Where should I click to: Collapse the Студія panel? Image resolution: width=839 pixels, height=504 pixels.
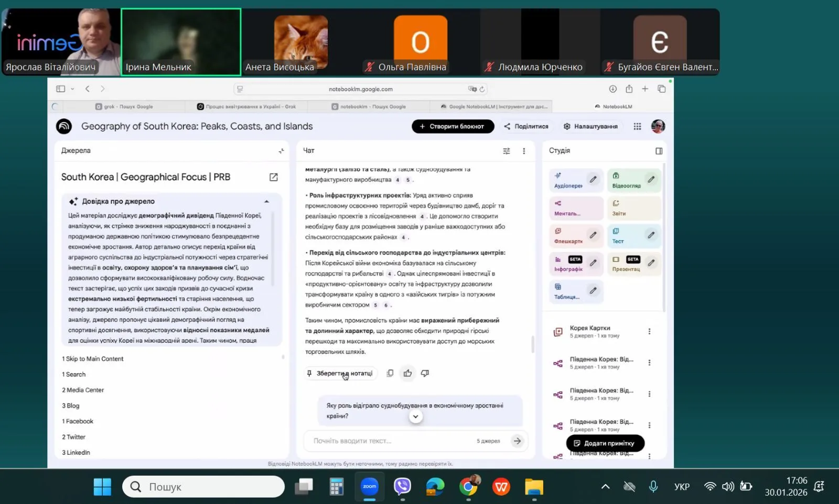[x=659, y=151]
